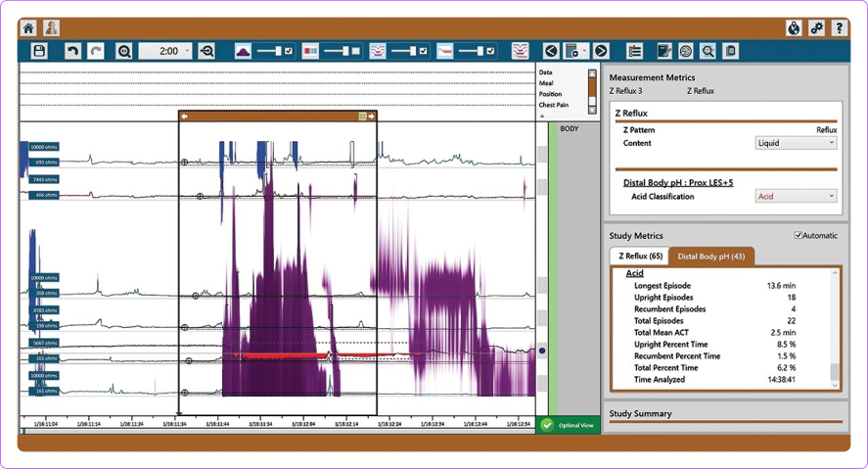
Task: Save the study with the floppy disk icon
Action: tap(39, 51)
